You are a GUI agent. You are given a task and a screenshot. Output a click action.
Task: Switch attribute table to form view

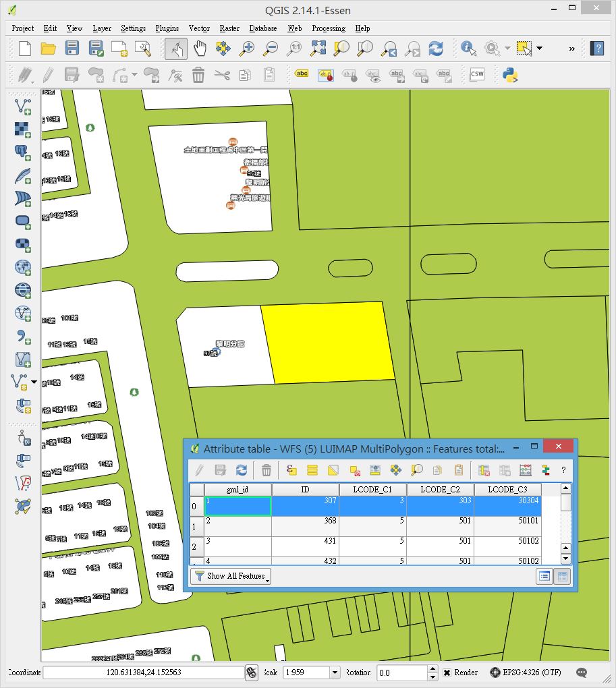point(544,576)
